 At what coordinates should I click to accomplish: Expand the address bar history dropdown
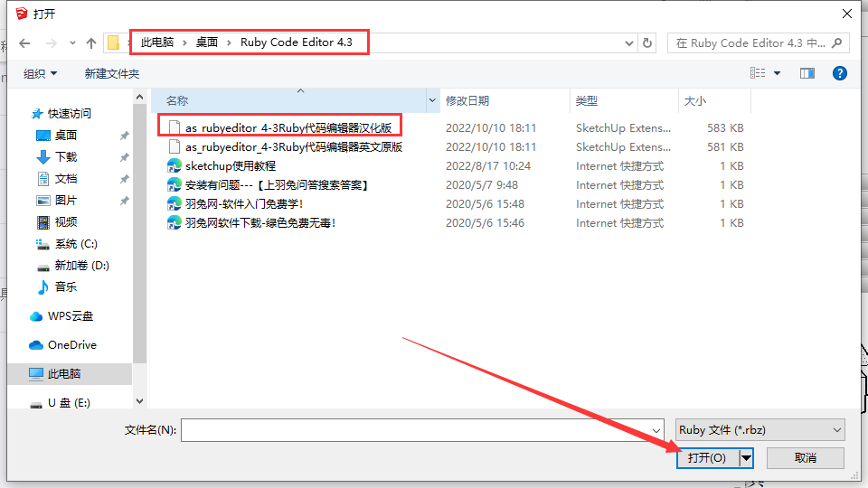click(629, 43)
